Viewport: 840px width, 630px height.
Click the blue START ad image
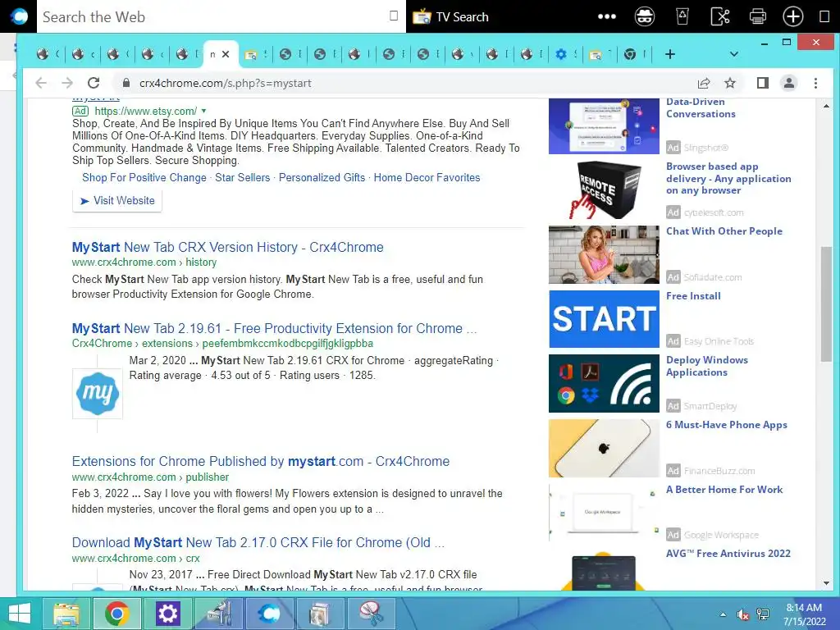tap(604, 319)
